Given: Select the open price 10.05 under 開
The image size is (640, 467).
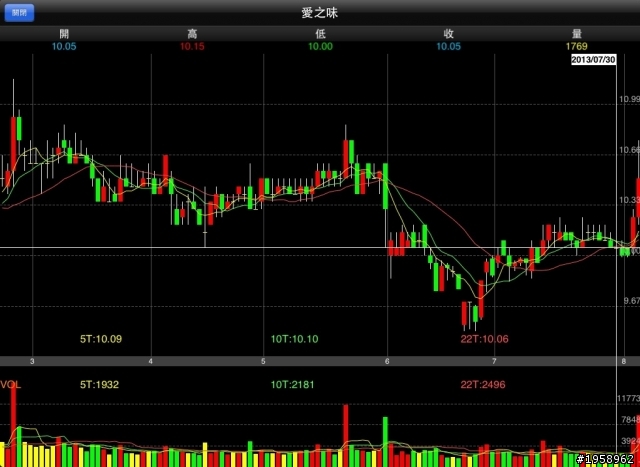Looking at the screenshot, I should 64,46.
